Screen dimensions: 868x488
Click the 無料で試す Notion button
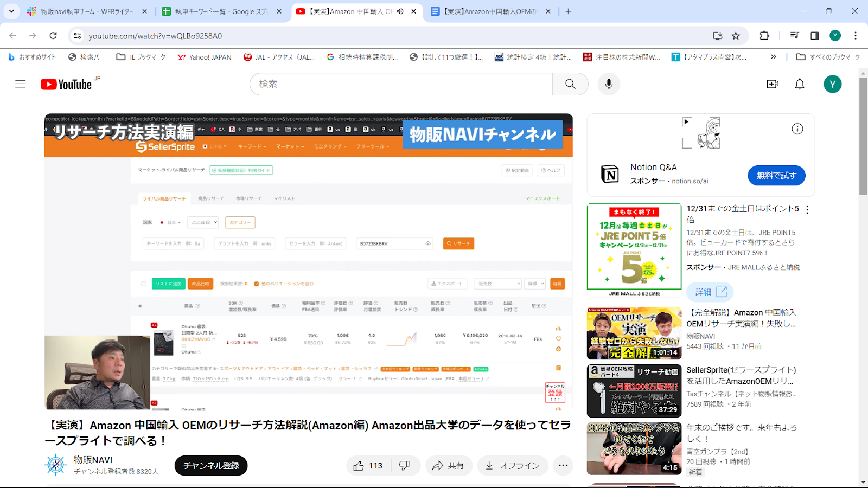776,176
